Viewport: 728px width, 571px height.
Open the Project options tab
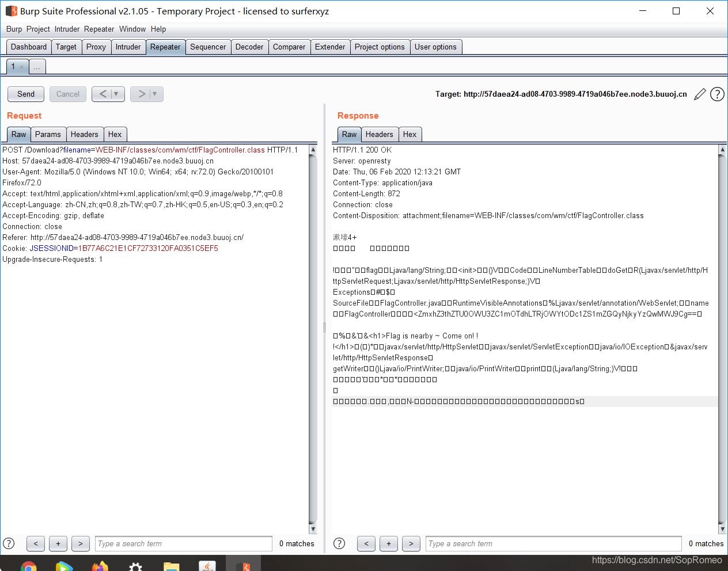point(380,47)
